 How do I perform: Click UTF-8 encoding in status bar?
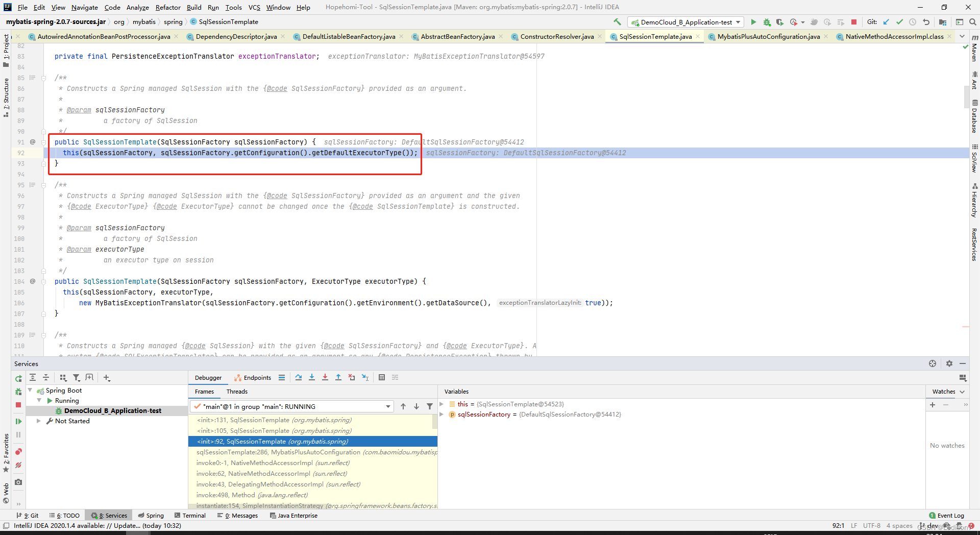[872, 525]
